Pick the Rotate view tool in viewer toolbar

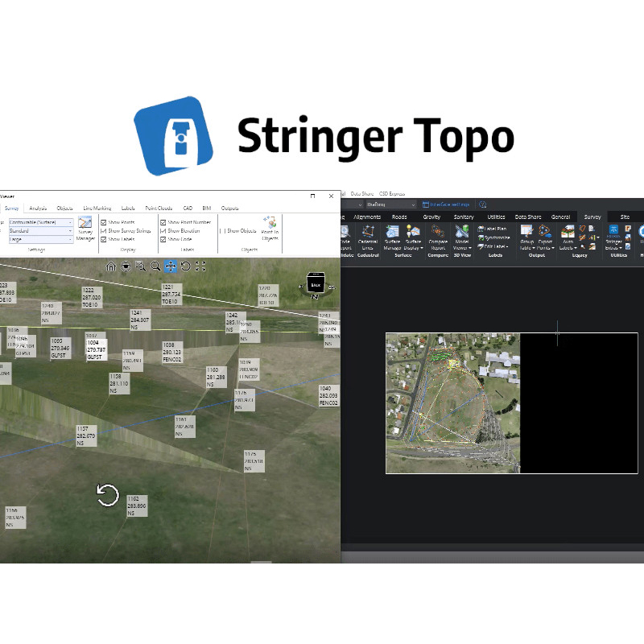coord(186,266)
